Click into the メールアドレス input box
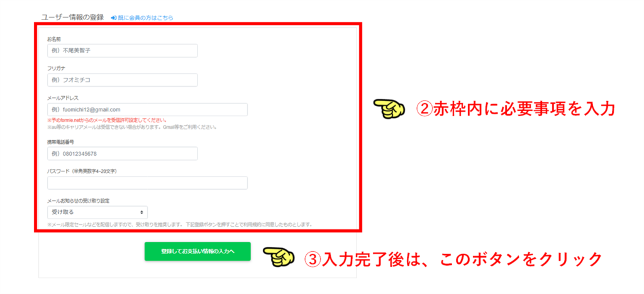The height and width of the screenshot is (294, 644). (147, 109)
